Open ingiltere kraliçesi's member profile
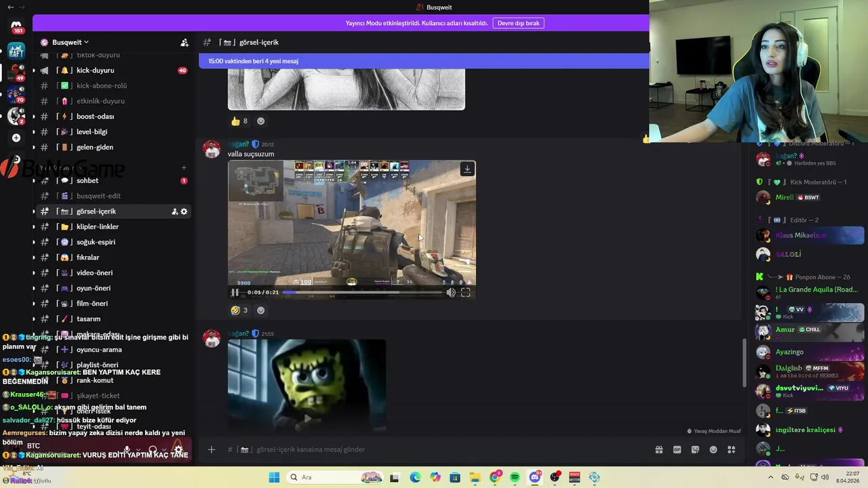The width and height of the screenshot is (868, 488). pos(808,430)
